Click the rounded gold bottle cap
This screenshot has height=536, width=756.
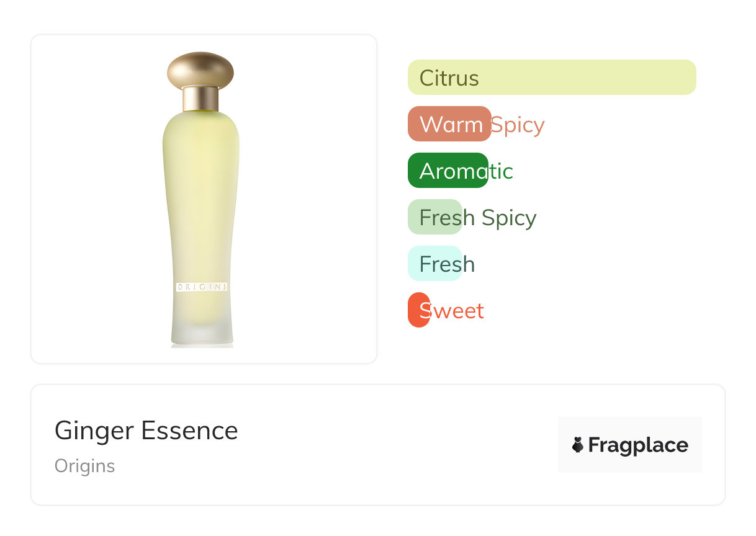[x=200, y=70]
